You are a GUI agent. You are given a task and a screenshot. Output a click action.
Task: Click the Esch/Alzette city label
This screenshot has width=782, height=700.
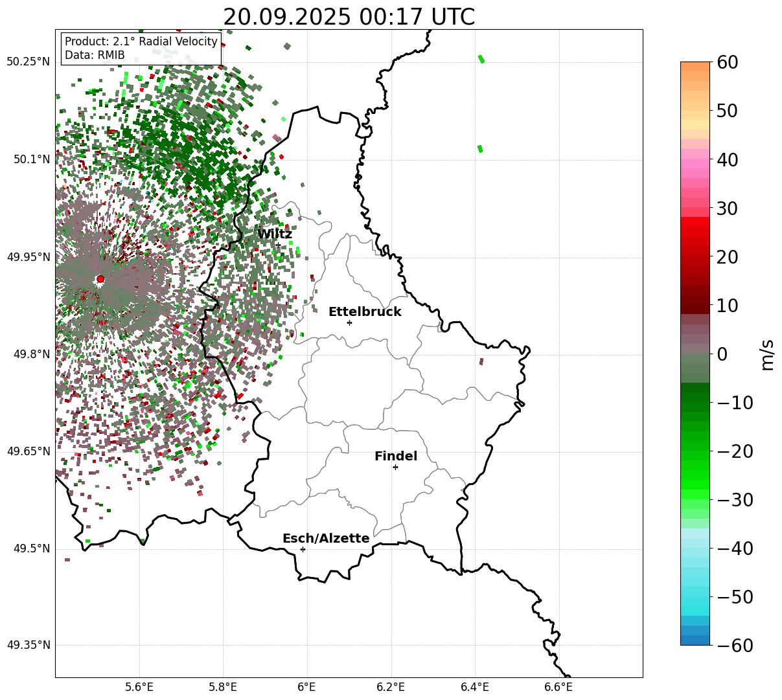click(326, 538)
